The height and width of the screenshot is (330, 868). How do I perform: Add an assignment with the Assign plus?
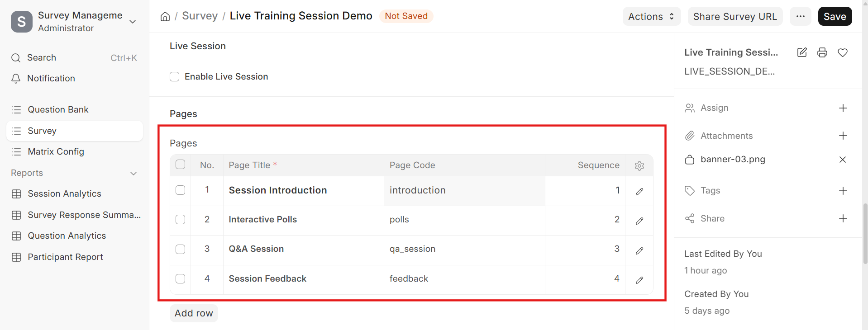pos(843,108)
